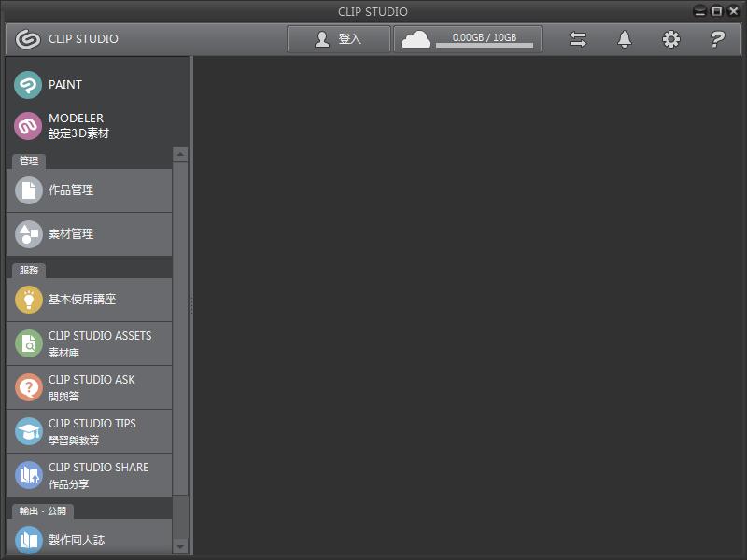Open 素材管理 in the sidebar
Image resolution: width=747 pixels, height=560 pixels.
(89, 234)
